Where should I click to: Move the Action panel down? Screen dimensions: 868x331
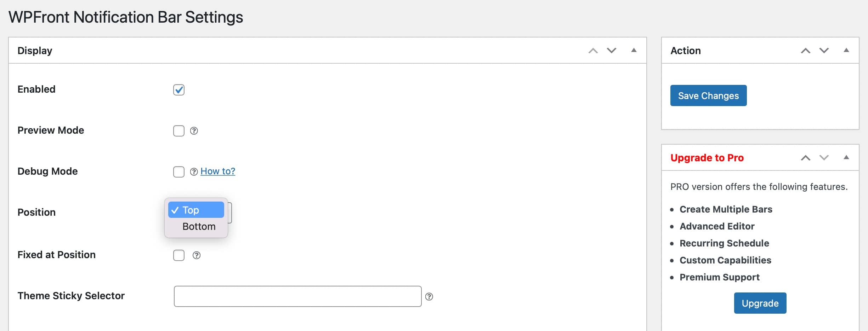(x=824, y=51)
